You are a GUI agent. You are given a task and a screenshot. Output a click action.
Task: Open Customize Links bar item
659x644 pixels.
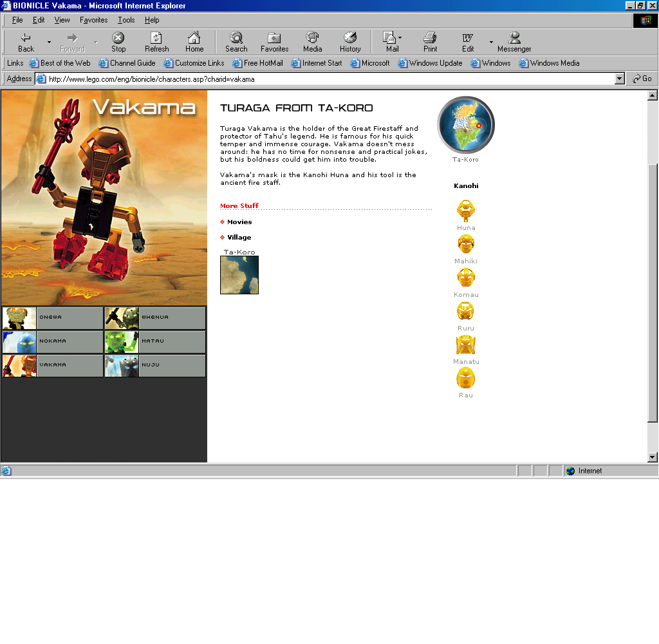(194, 63)
